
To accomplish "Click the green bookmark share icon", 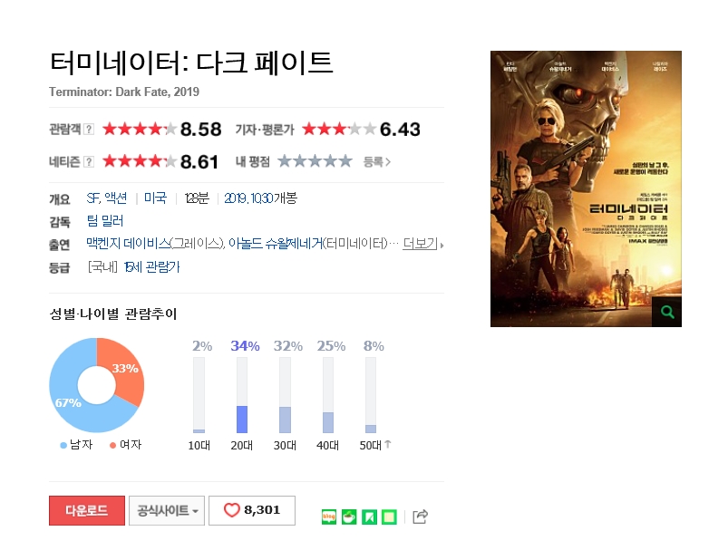I will tap(369, 517).
